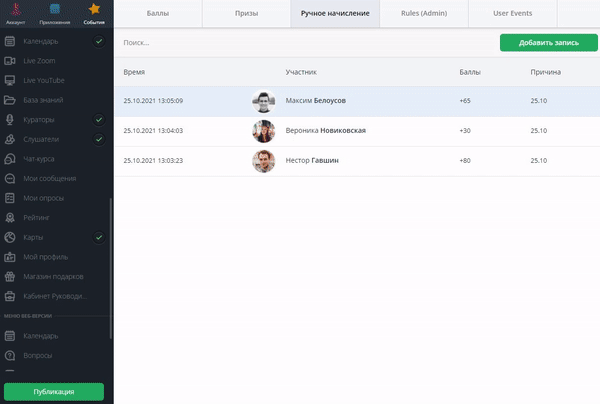Toggle the checkmark next to Карты
The height and width of the screenshot is (404, 600).
click(x=99, y=237)
